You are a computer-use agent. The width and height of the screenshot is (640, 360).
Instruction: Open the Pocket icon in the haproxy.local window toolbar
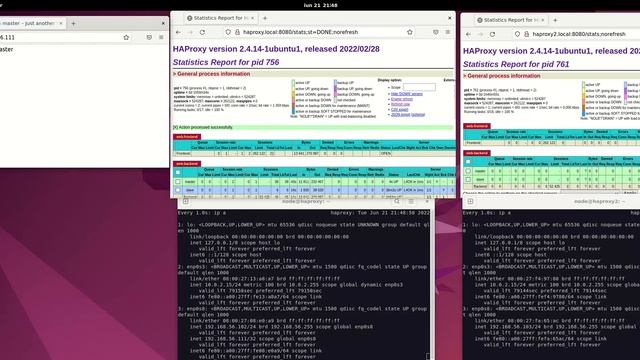click(x=436, y=32)
